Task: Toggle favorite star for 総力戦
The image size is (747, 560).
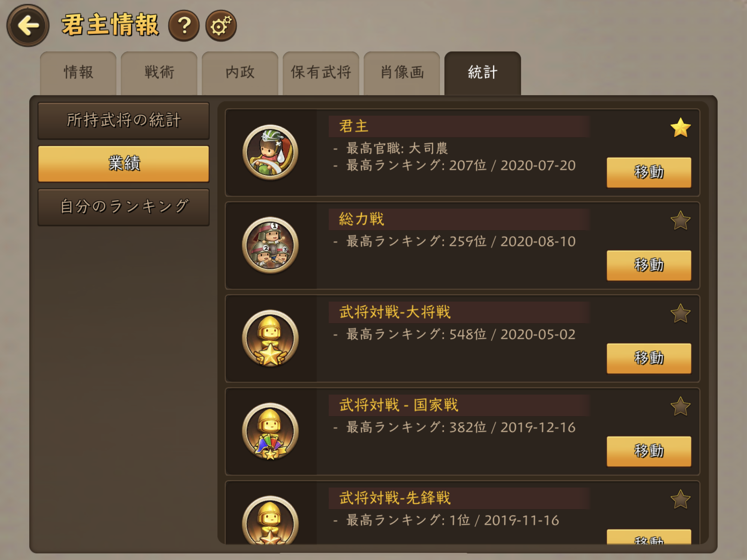Action: (x=680, y=221)
